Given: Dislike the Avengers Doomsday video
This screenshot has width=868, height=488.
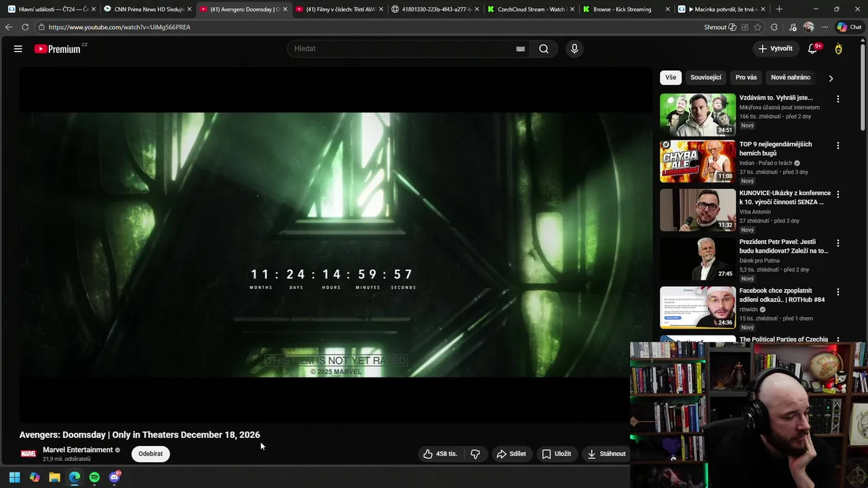Looking at the screenshot, I should coord(475,454).
